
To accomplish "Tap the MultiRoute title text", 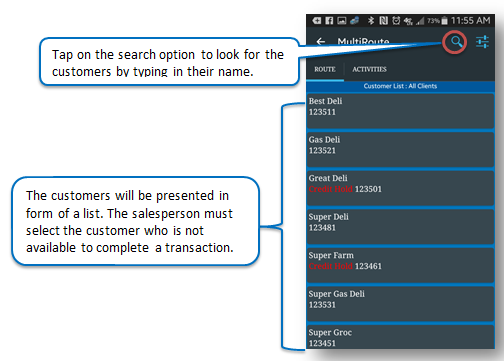I will tap(363, 42).
